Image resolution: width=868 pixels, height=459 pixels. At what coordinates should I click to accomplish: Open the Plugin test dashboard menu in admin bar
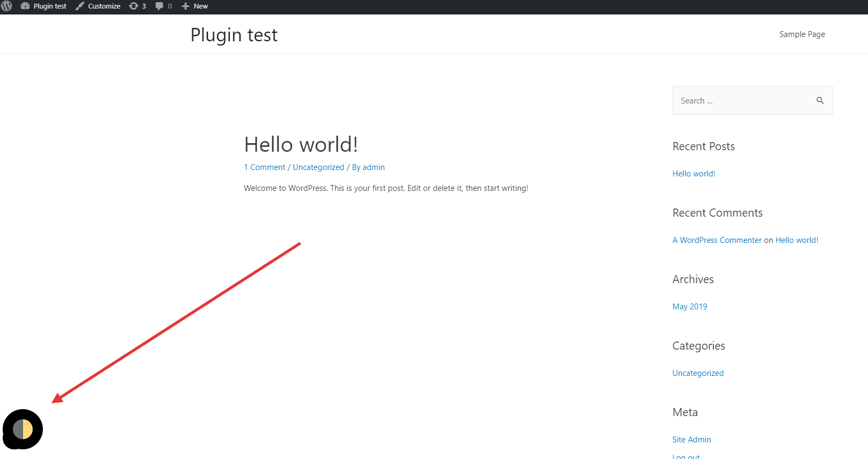(44, 6)
